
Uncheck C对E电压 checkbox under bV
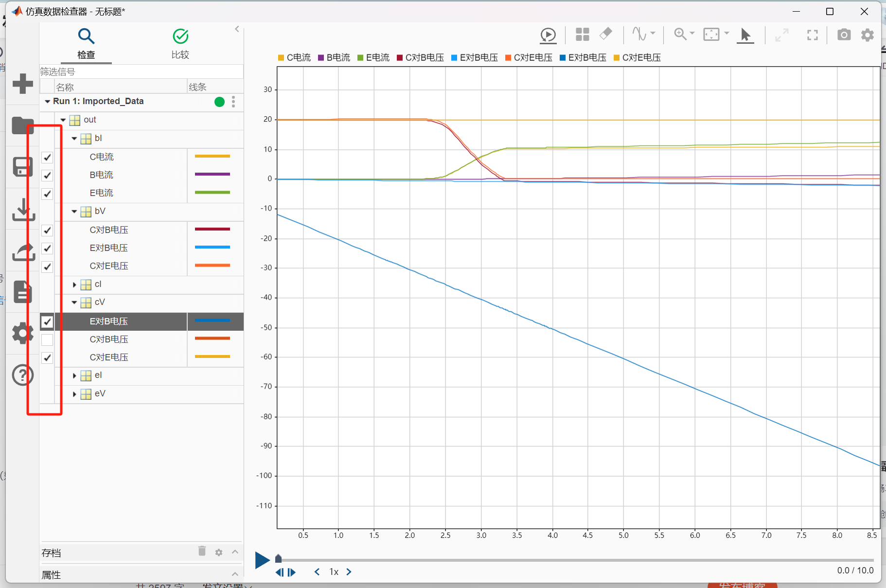[47, 267]
